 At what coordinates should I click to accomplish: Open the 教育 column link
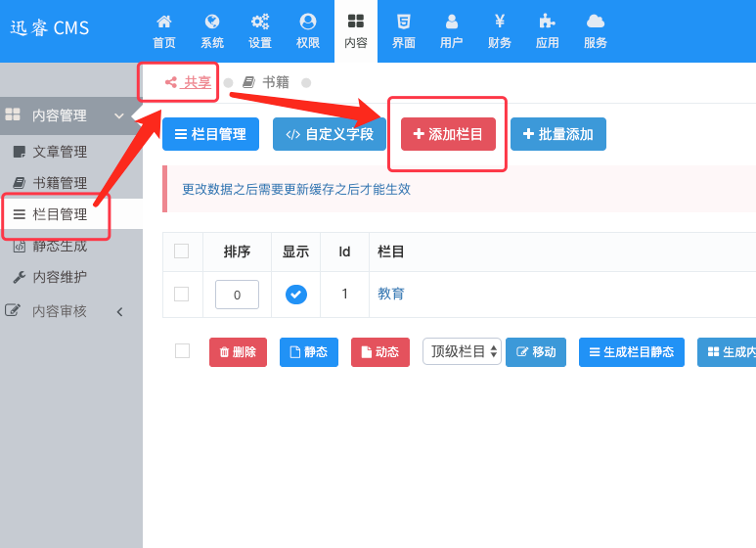pyautogui.click(x=391, y=294)
